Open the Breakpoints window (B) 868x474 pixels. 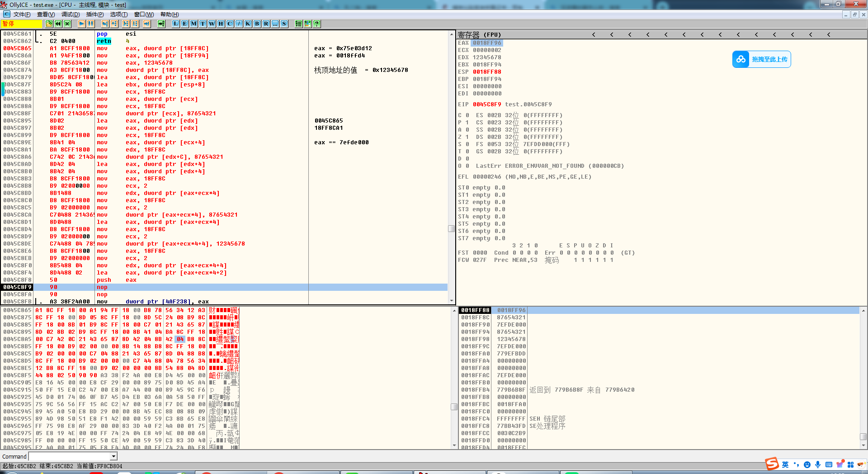pyautogui.click(x=257, y=24)
